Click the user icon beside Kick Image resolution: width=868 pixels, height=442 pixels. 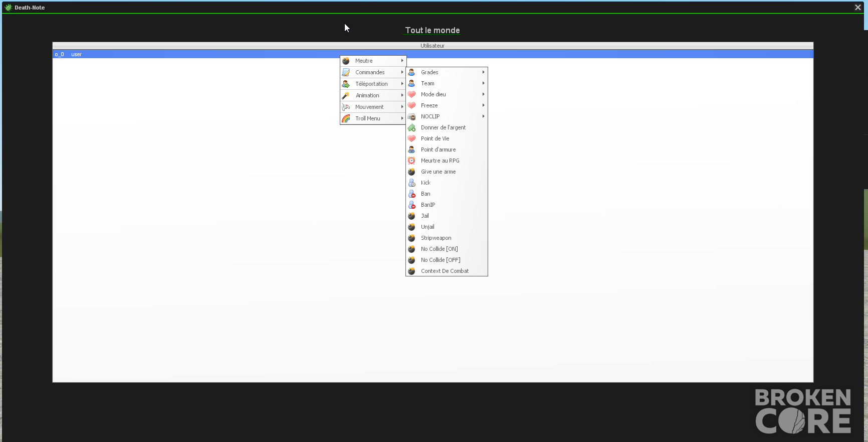pyautogui.click(x=411, y=183)
